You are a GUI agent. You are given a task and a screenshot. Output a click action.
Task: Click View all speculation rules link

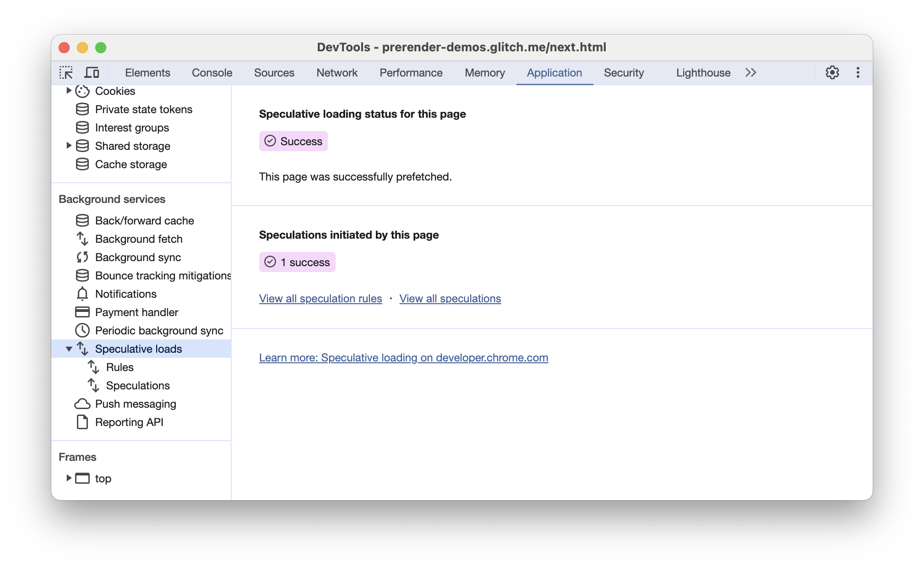[x=320, y=298]
